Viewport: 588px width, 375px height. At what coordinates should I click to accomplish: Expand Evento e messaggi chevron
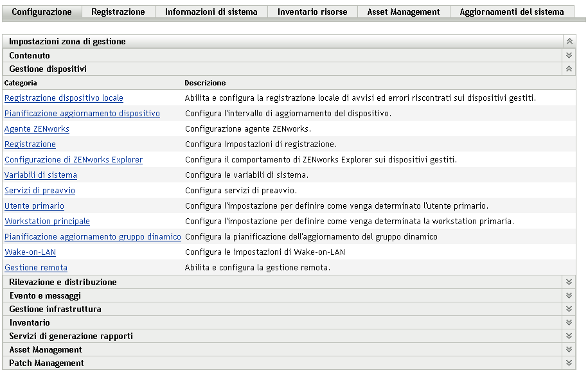click(x=569, y=295)
